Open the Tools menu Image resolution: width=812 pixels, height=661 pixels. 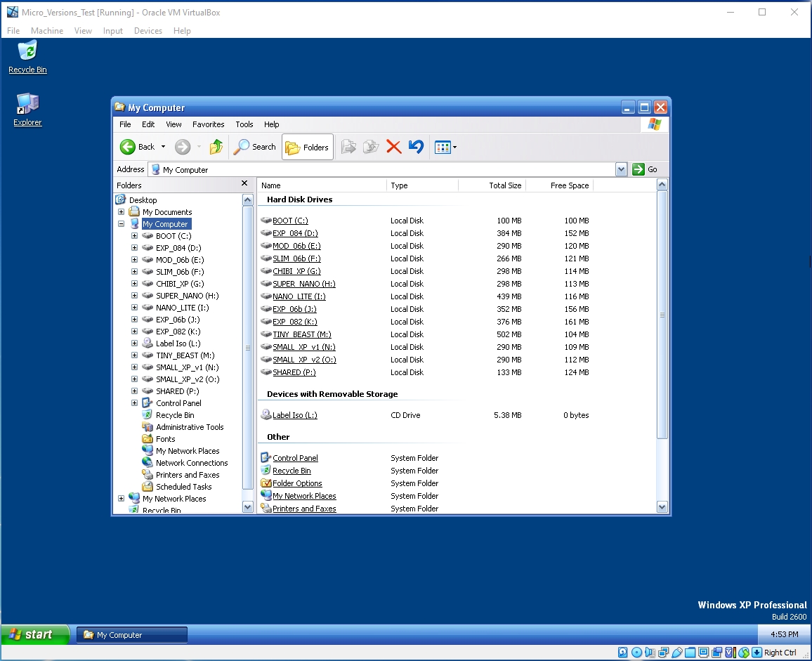pyautogui.click(x=244, y=124)
